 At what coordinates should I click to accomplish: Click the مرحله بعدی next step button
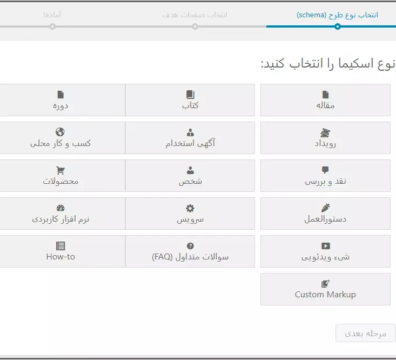point(365,333)
